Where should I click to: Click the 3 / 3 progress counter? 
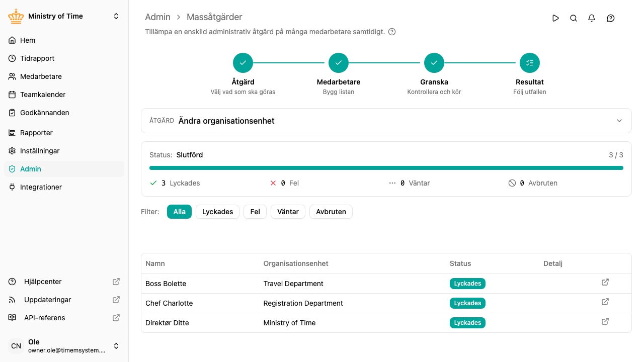tap(616, 155)
